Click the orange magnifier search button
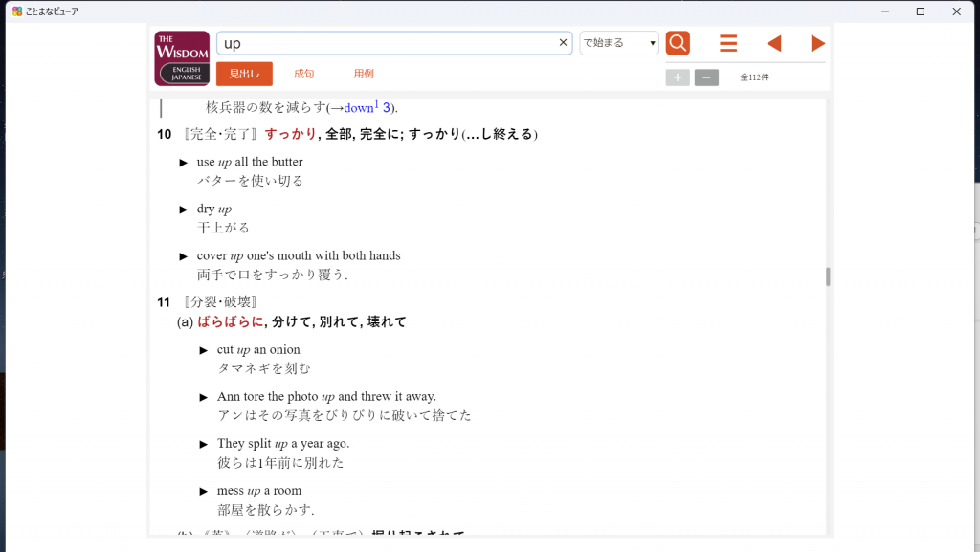The height and width of the screenshot is (552, 980). point(678,43)
